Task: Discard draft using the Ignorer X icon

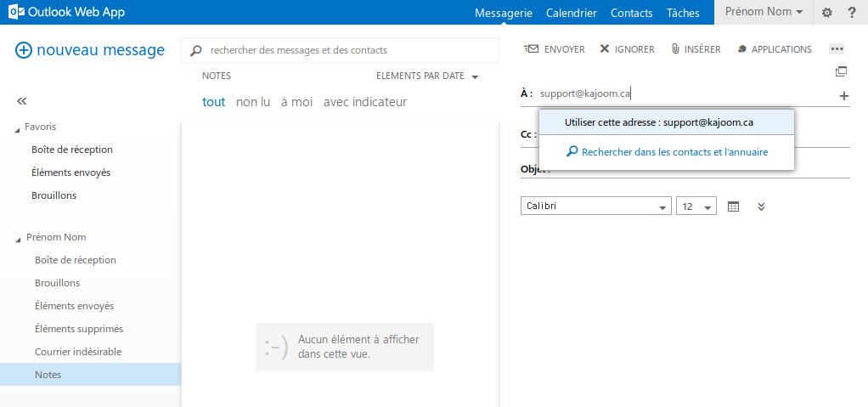Action: (605, 49)
